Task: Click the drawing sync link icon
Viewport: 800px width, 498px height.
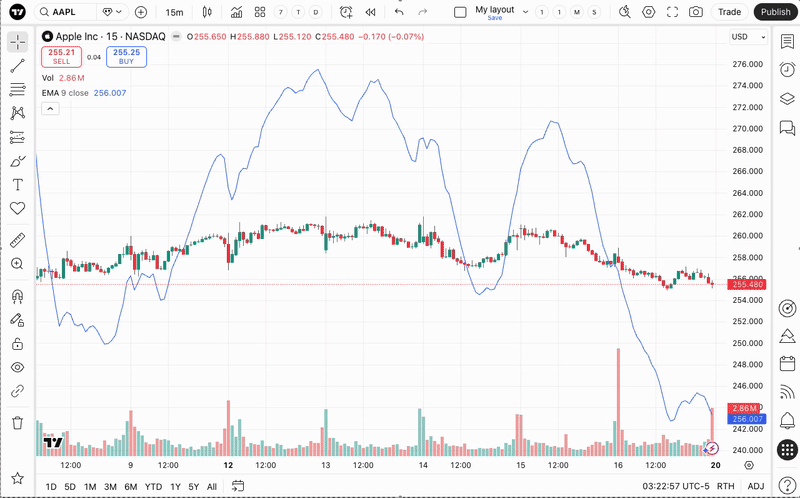Action: tap(17, 391)
